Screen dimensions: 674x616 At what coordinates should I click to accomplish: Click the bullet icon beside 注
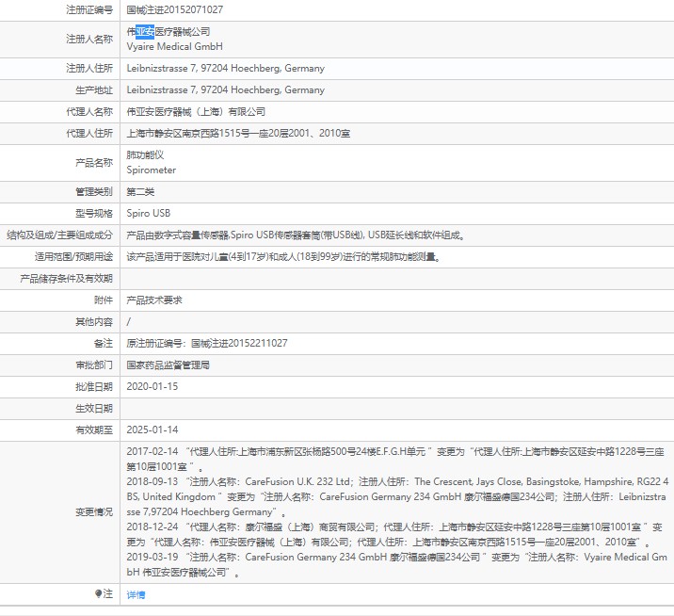tap(98, 593)
